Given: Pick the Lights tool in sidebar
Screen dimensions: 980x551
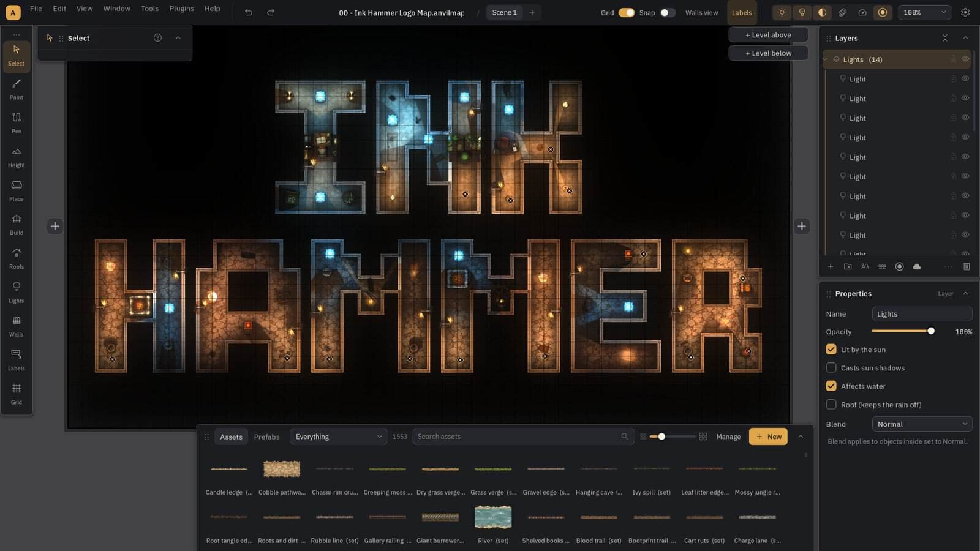Looking at the screenshot, I should tap(17, 293).
